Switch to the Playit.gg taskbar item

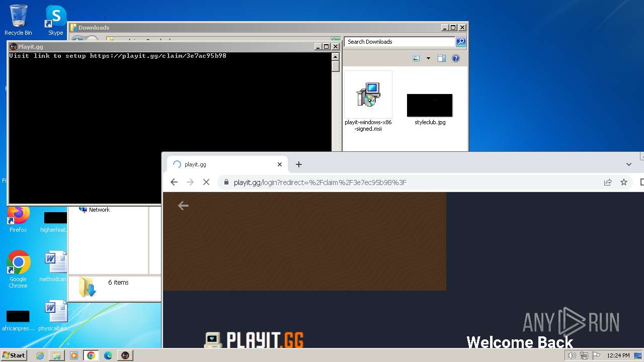(125, 355)
